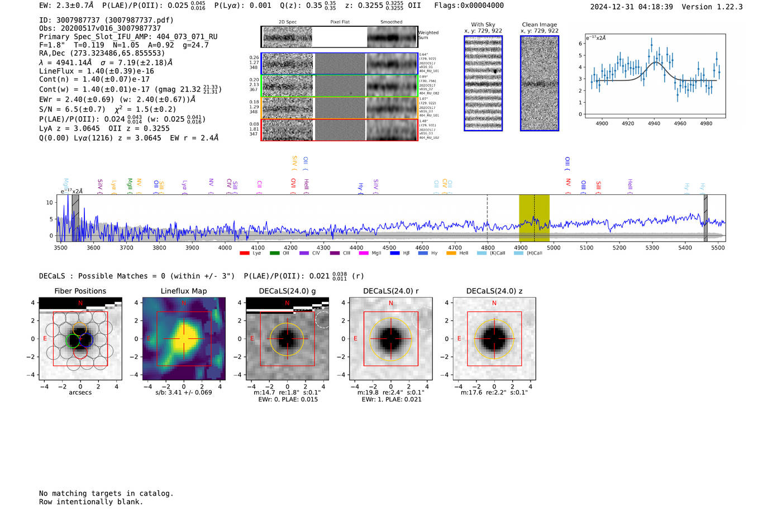The image size is (782, 532).
Task: Open the DECaLS(24.0) g cutout
Action: [287, 339]
